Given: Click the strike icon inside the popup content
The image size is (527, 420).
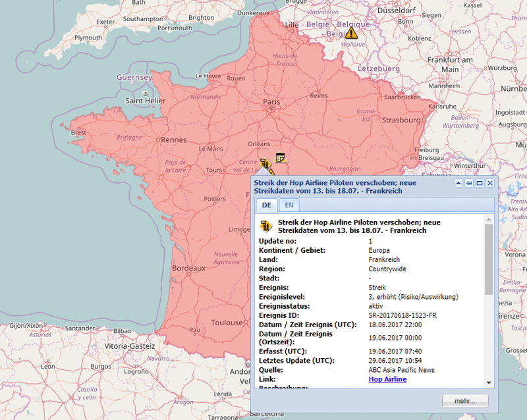Looking at the screenshot, I should coord(266,226).
